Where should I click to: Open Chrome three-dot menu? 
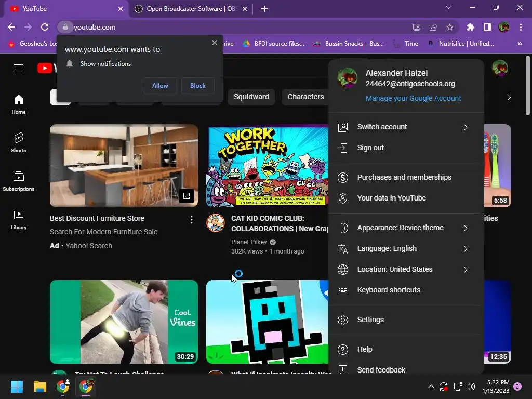[521, 27]
